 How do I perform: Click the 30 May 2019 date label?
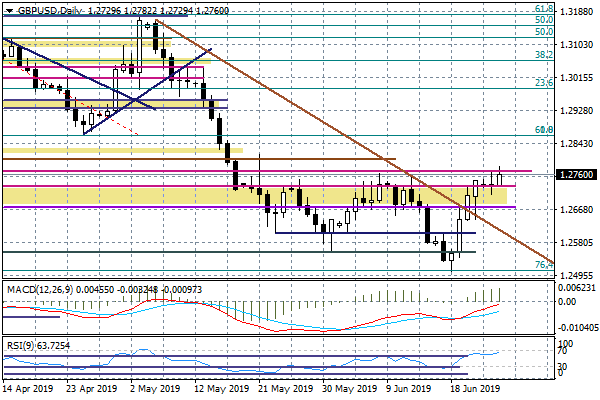[x=349, y=389]
